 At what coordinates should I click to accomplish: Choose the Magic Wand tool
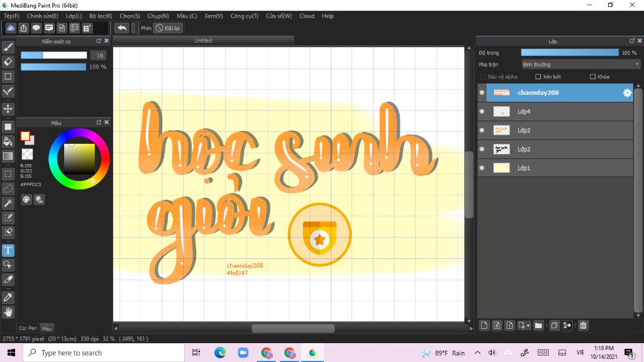click(8, 203)
